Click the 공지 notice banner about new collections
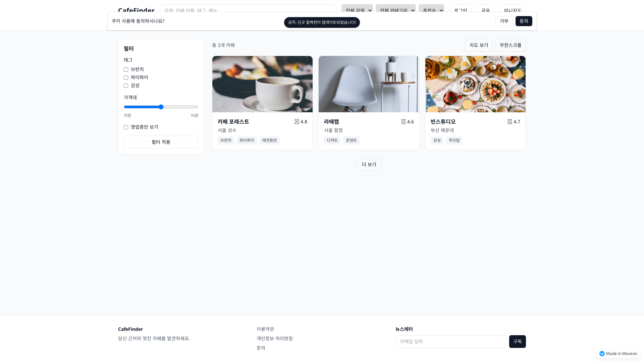 coord(322,22)
